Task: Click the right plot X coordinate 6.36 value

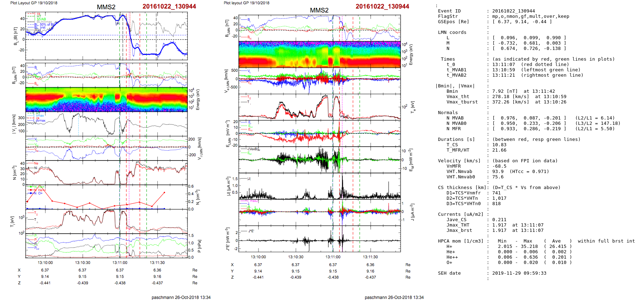Action: 370,265
